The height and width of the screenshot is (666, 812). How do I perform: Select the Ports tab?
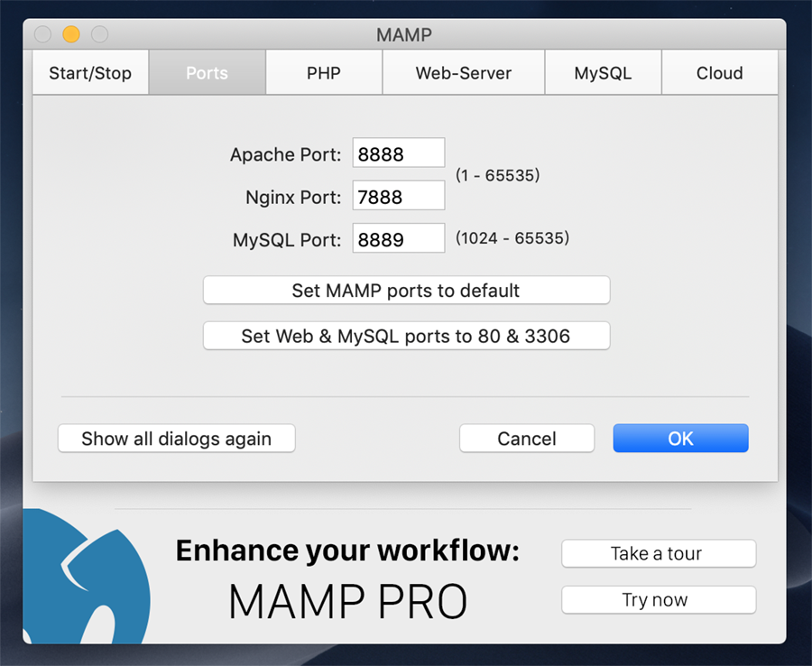(207, 73)
